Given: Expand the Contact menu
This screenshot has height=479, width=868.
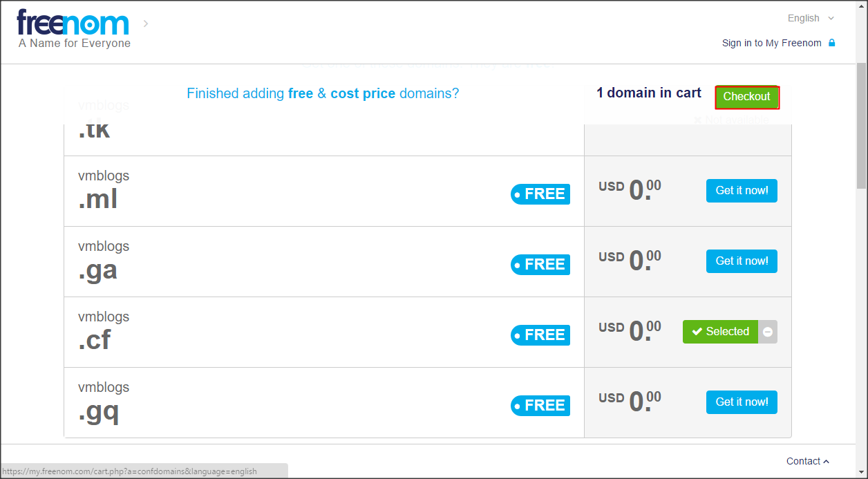Looking at the screenshot, I should [807, 461].
